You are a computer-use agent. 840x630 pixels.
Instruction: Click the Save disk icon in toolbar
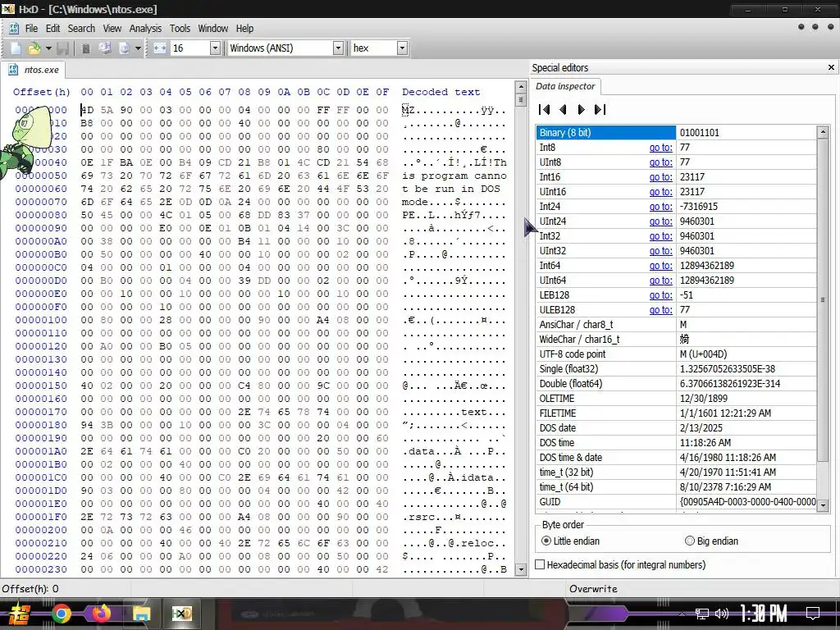tap(62, 48)
